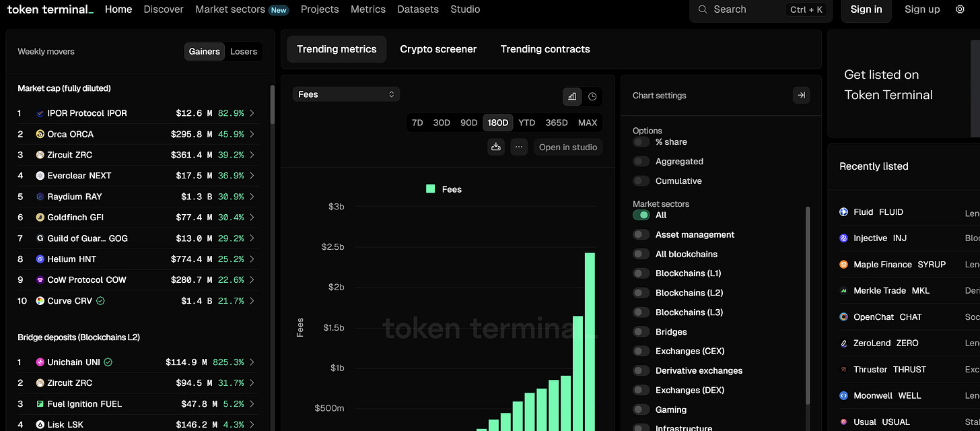Click Curve CRV verified check icon
Viewport: 980px width, 431px height.
pos(101,301)
